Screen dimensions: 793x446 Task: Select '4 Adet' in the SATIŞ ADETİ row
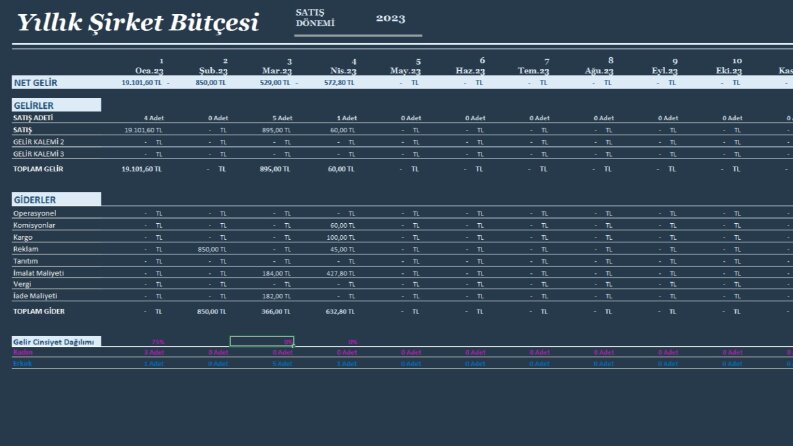(154, 118)
